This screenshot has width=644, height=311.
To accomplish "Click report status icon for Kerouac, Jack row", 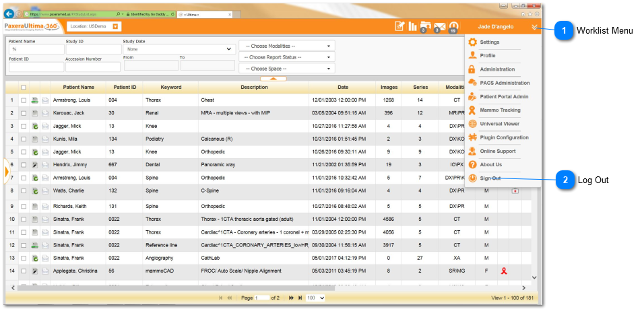I will coord(35,113).
